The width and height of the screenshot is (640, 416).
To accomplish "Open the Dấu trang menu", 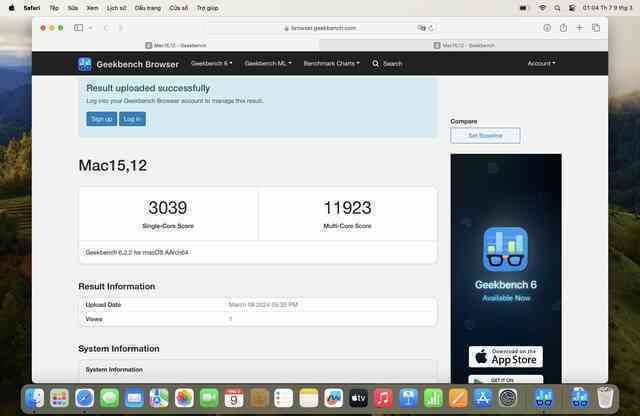I will tap(148, 8).
